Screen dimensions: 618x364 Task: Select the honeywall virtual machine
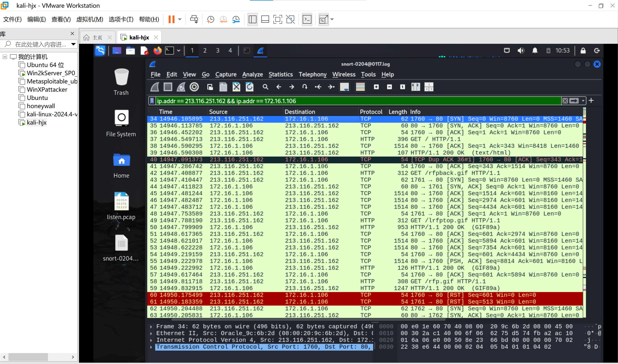tap(41, 106)
